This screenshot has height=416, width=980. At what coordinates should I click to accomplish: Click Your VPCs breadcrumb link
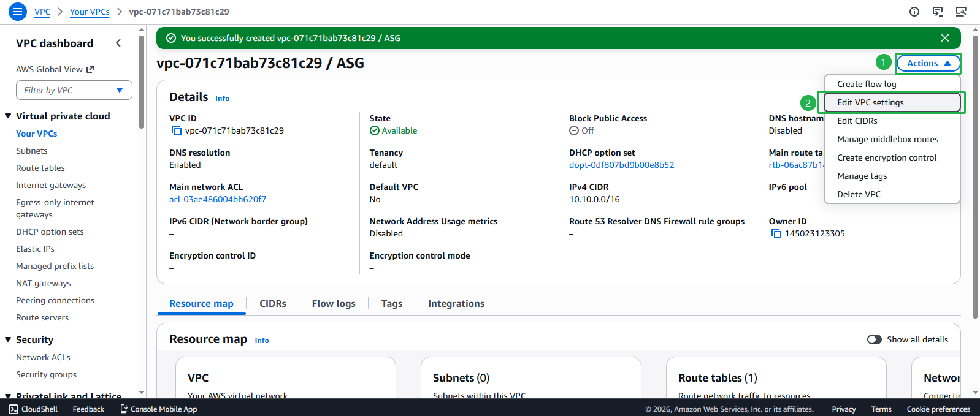[x=90, y=12]
